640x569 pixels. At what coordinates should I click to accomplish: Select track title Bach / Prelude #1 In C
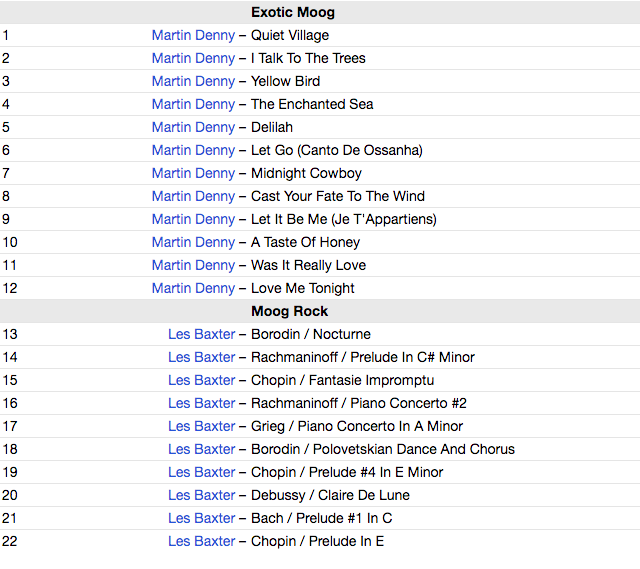pos(321,518)
